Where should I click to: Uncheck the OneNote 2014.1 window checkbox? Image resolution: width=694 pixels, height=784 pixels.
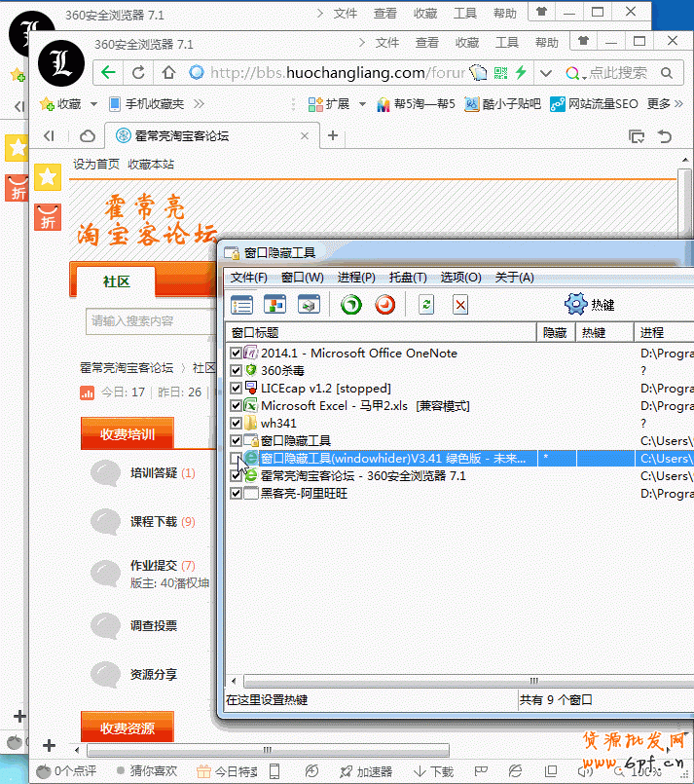click(236, 353)
